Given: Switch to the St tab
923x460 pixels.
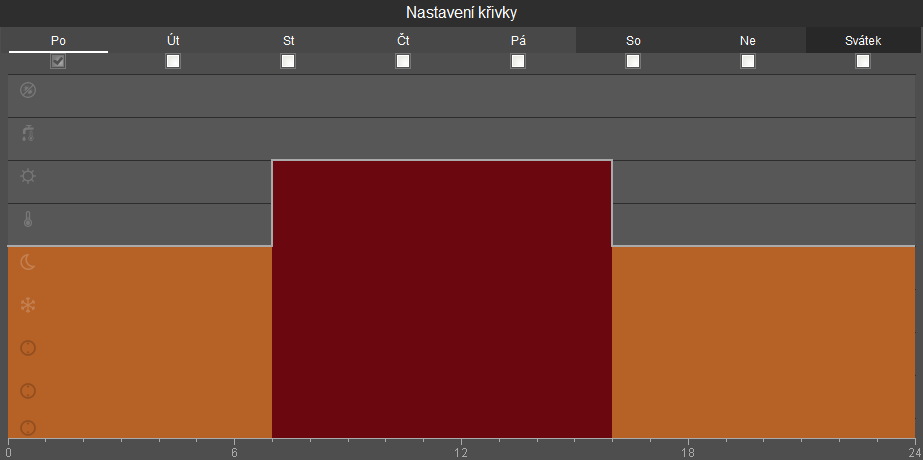Looking at the screenshot, I should pyautogui.click(x=288, y=41).
